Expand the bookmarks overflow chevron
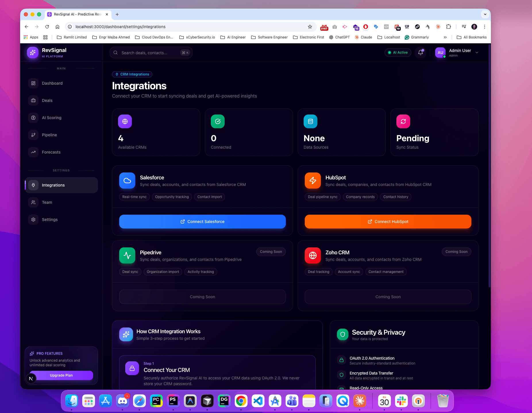This screenshot has width=532, height=413. pyautogui.click(x=445, y=37)
